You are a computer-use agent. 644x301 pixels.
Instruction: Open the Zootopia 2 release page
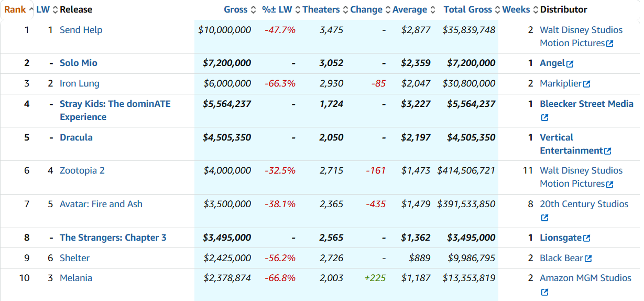(x=82, y=170)
